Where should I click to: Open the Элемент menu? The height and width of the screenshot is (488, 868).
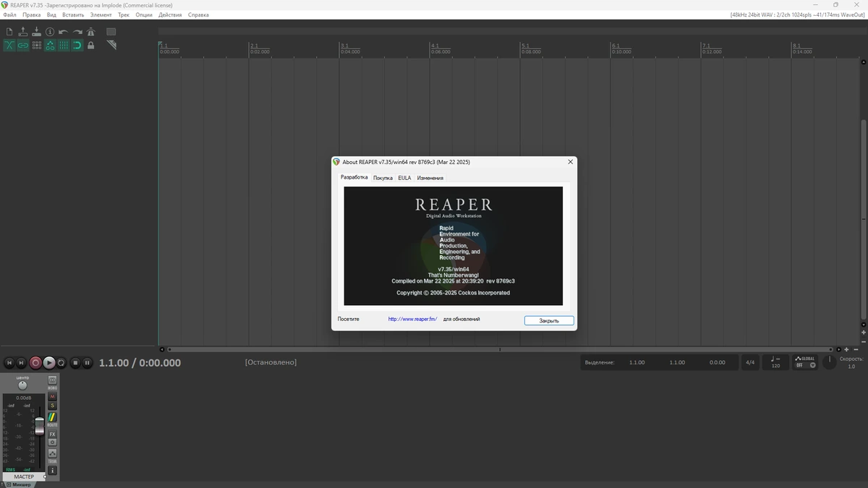[101, 14]
